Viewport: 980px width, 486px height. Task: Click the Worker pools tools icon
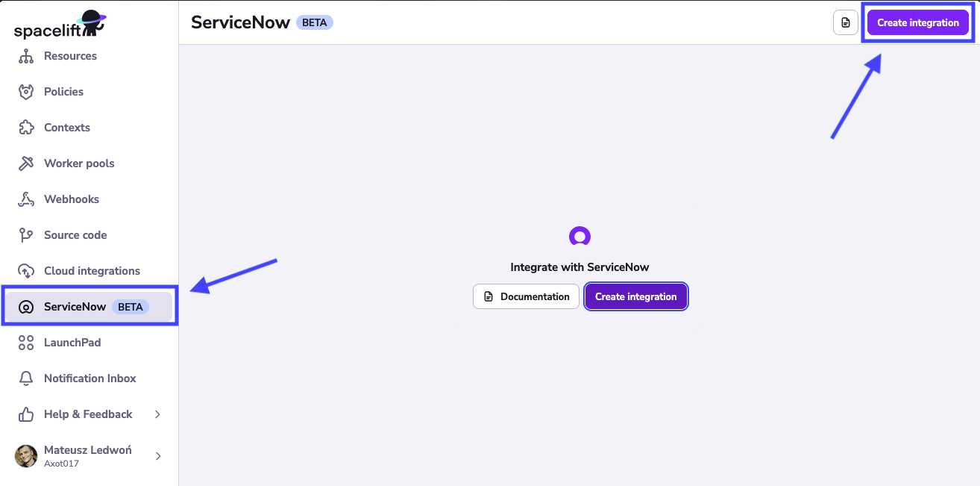click(x=26, y=163)
